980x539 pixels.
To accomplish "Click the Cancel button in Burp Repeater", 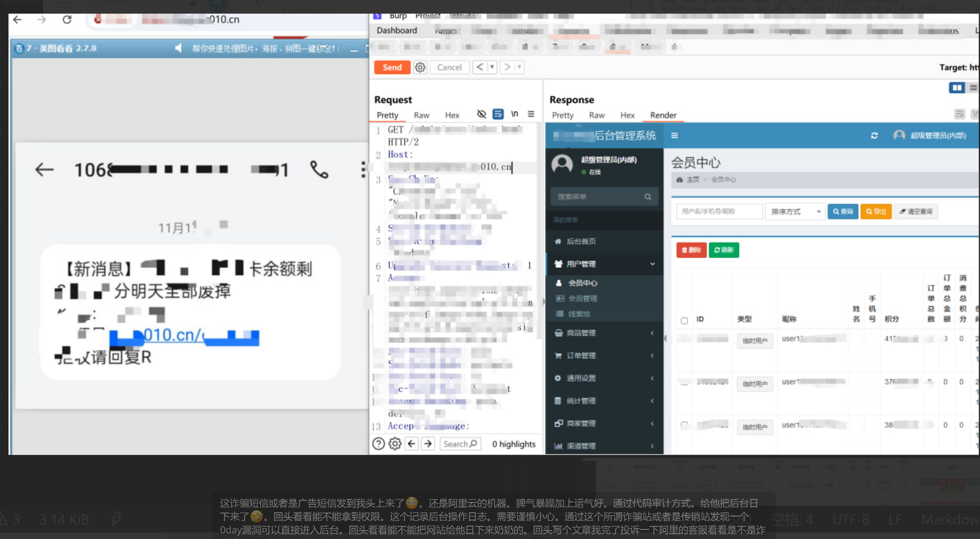I will 449,67.
